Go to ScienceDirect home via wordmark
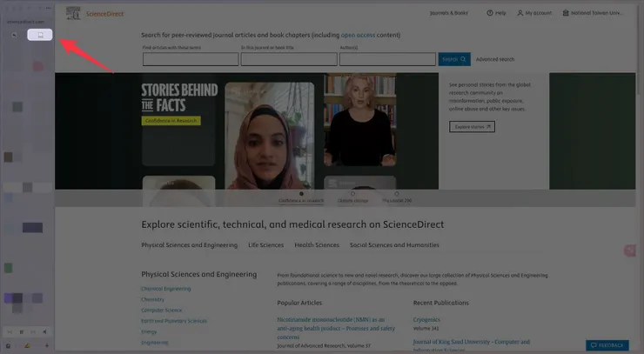The width and height of the screenshot is (644, 354). point(104,14)
